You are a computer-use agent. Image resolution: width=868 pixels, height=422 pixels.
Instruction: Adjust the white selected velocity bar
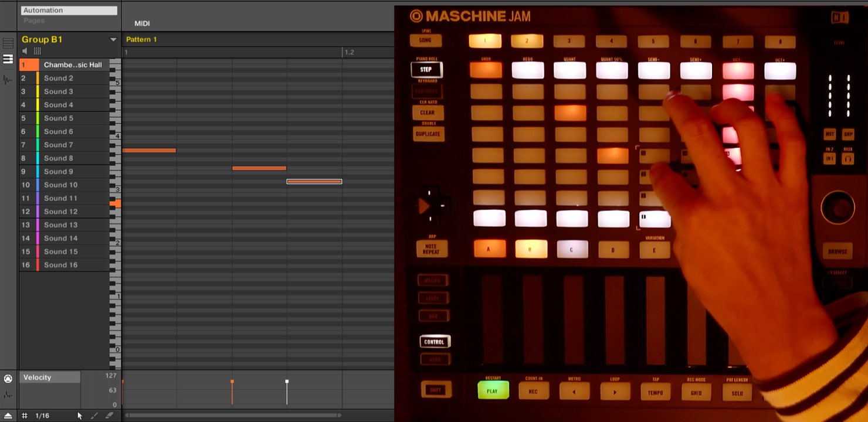287,392
